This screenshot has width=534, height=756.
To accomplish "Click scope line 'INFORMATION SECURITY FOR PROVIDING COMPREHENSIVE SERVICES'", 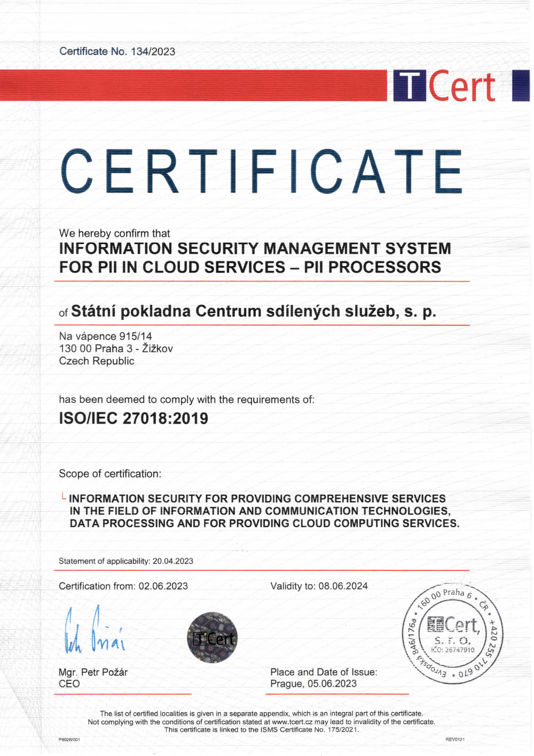I will pyautogui.click(x=257, y=498).
